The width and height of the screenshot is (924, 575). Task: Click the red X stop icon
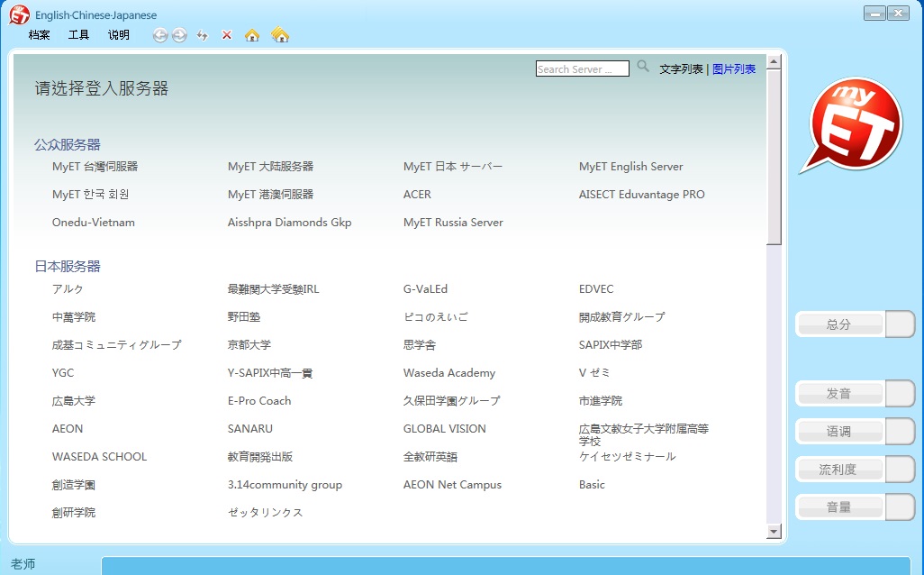coord(226,35)
